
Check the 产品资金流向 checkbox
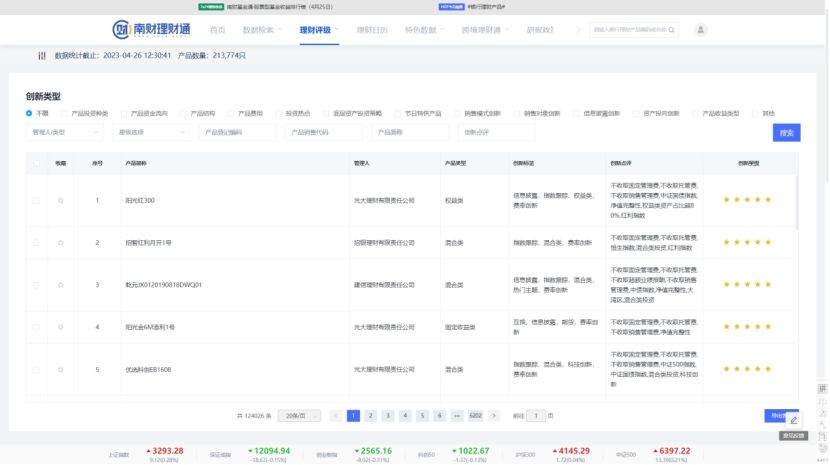124,113
